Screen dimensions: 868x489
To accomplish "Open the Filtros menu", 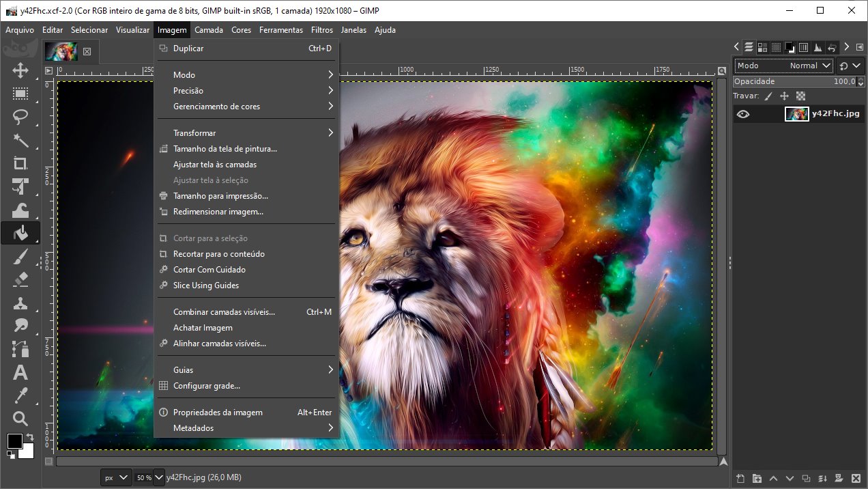I will pyautogui.click(x=322, y=30).
